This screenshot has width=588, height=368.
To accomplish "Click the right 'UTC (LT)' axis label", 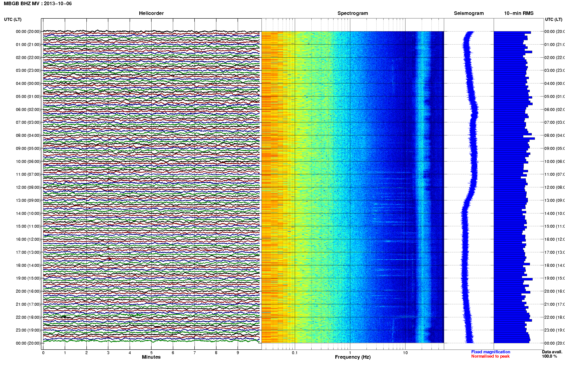I will click(x=553, y=19).
